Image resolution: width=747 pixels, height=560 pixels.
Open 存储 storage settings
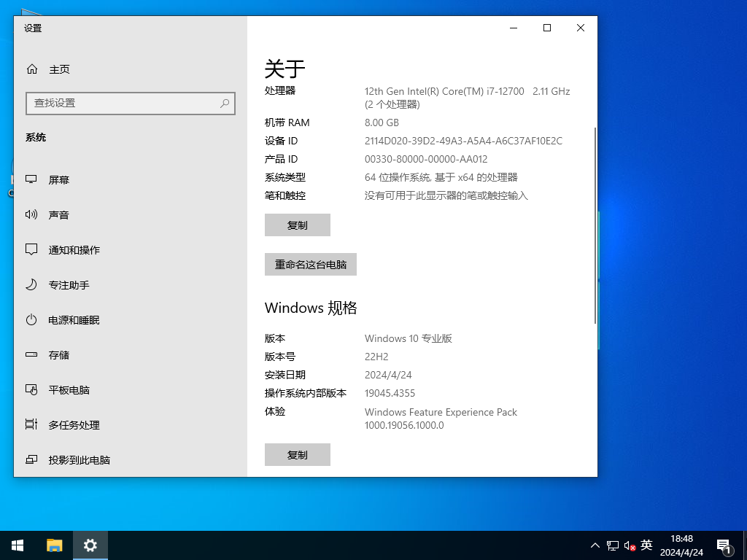(58, 354)
